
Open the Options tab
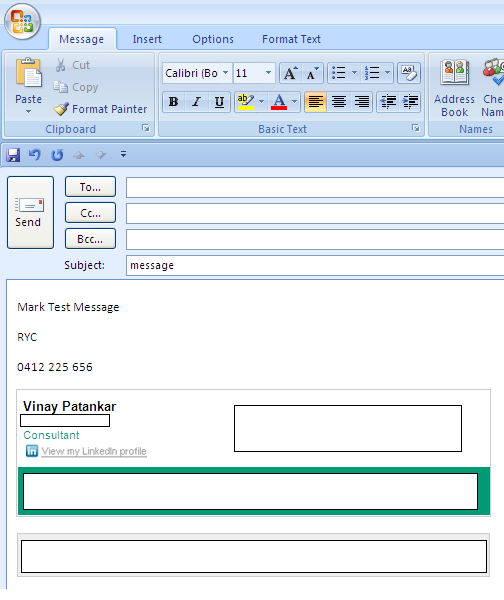click(x=213, y=39)
